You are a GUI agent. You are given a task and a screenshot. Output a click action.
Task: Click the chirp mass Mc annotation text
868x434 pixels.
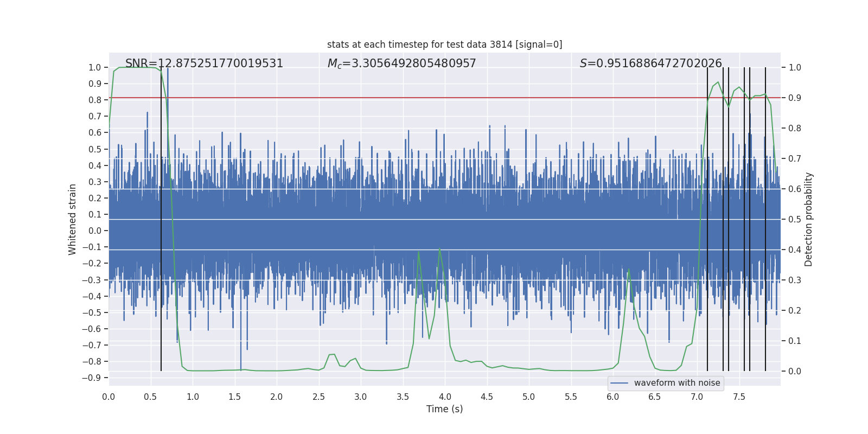[x=401, y=63]
